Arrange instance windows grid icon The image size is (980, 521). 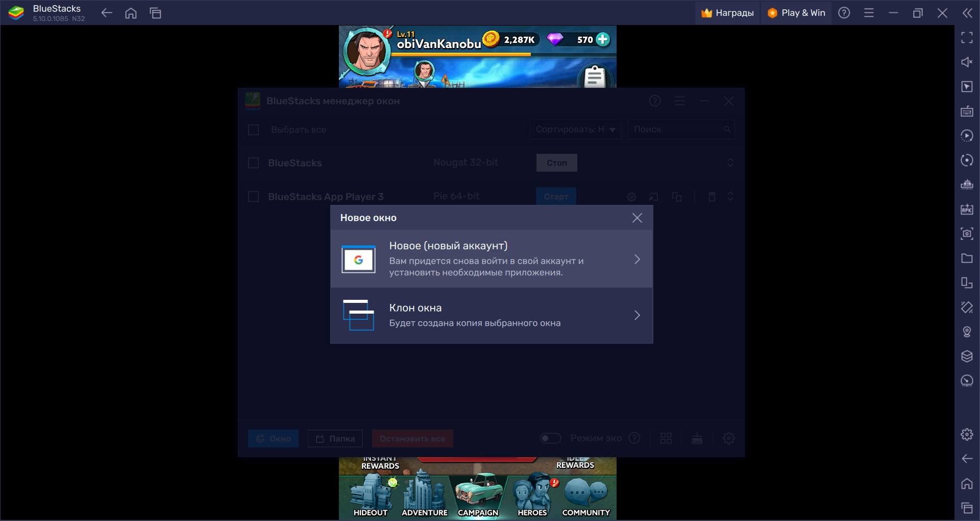666,438
